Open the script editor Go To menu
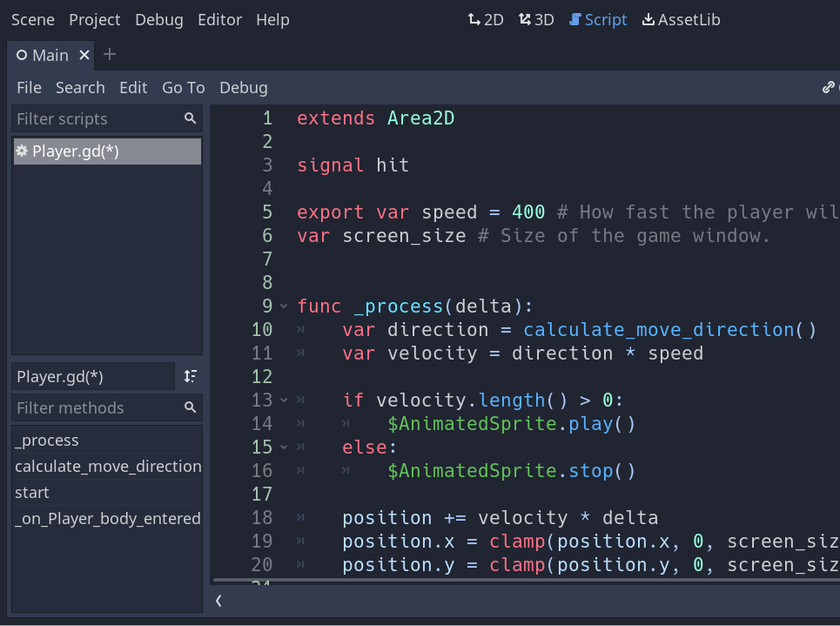 (x=183, y=87)
